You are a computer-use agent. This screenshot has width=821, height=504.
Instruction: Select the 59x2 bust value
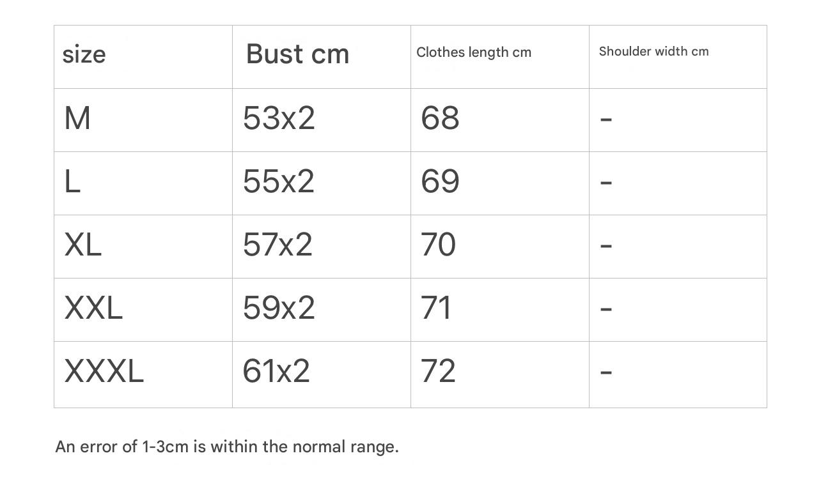tap(279, 309)
